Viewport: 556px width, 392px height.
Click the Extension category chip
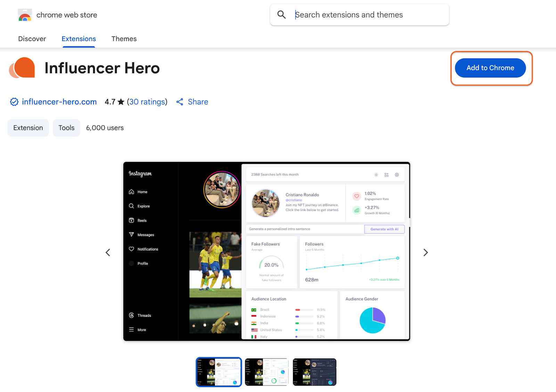[28, 128]
